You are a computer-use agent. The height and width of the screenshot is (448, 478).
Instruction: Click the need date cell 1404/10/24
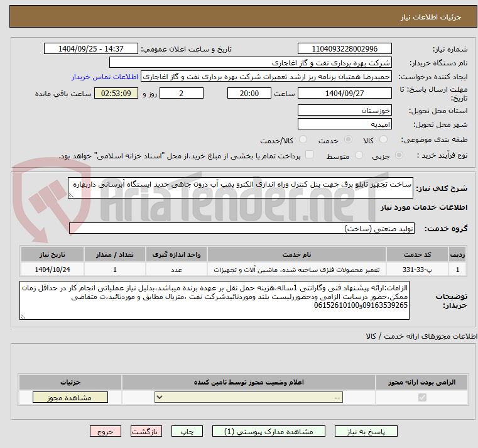(x=52, y=270)
